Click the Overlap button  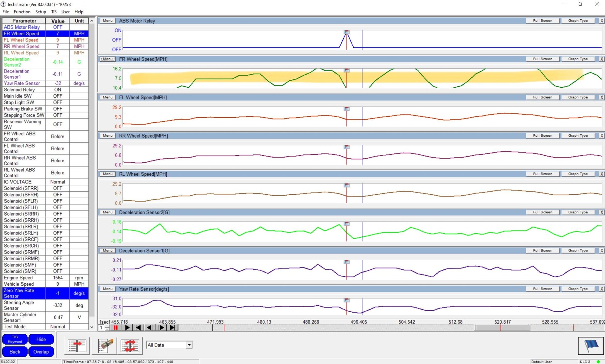41,352
